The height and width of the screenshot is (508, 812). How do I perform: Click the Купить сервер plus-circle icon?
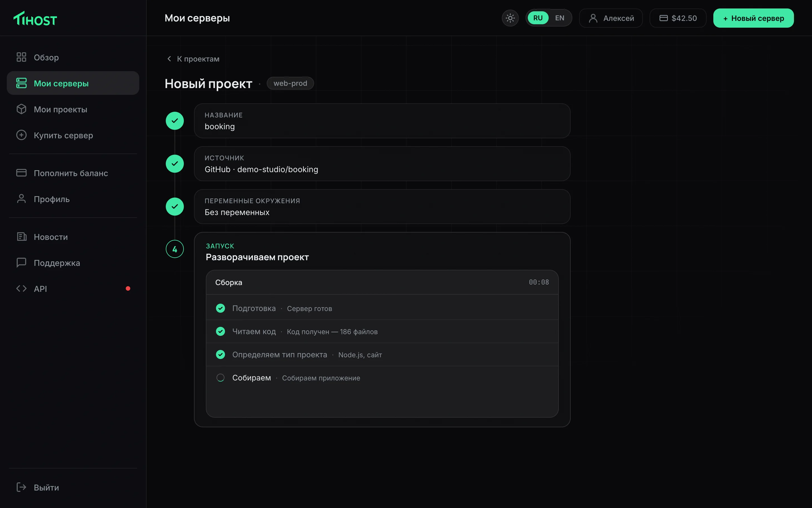21,135
